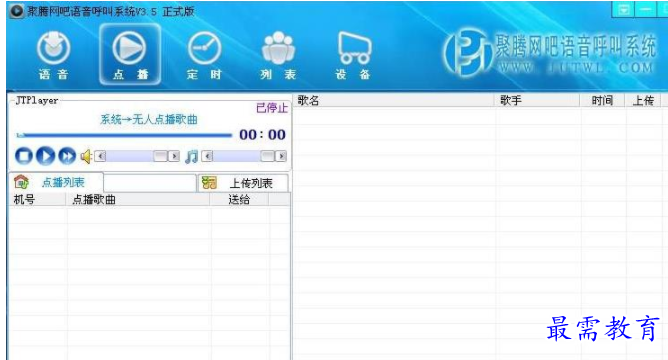Switch to the 点播列表 tab
The width and height of the screenshot is (668, 360).
click(55, 182)
